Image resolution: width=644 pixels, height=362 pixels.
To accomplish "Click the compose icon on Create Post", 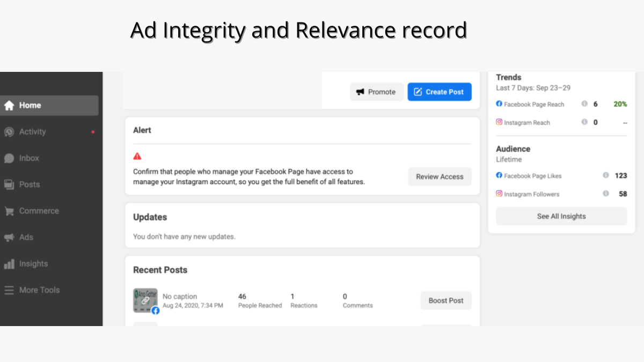I will [418, 92].
